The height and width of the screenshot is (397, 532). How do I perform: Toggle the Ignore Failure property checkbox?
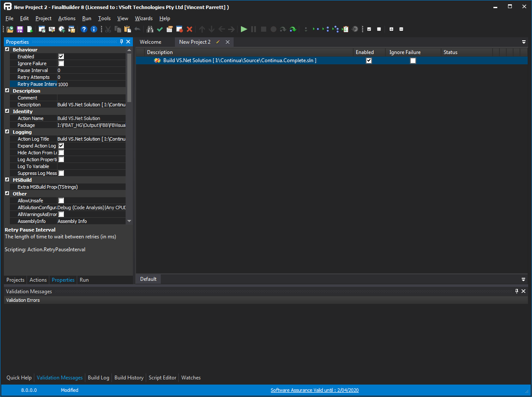click(61, 63)
